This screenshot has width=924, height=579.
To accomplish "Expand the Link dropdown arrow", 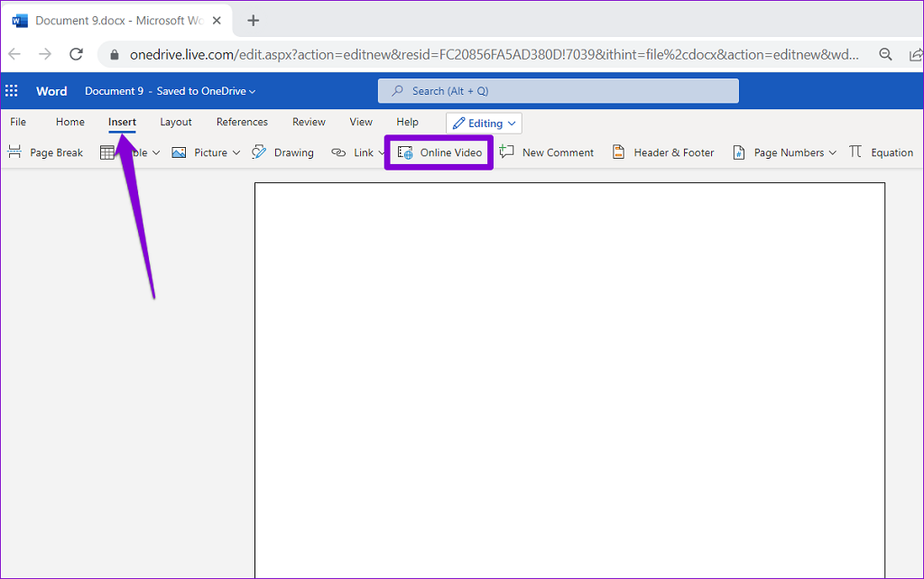I will pyautogui.click(x=382, y=152).
